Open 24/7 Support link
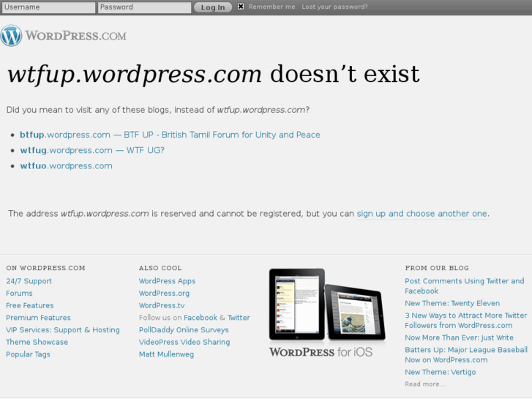This screenshot has width=532, height=399. pos(29,281)
